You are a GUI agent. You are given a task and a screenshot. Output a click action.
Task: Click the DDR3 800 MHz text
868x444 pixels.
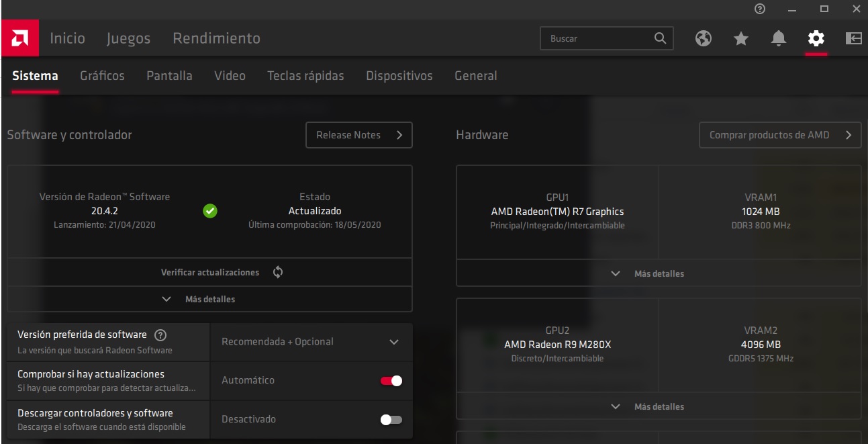(760, 226)
